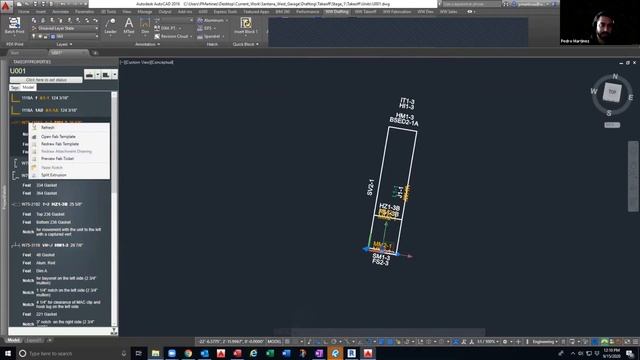Switch to the Model layout tab at bottom
640x360 pixels.
[13, 340]
